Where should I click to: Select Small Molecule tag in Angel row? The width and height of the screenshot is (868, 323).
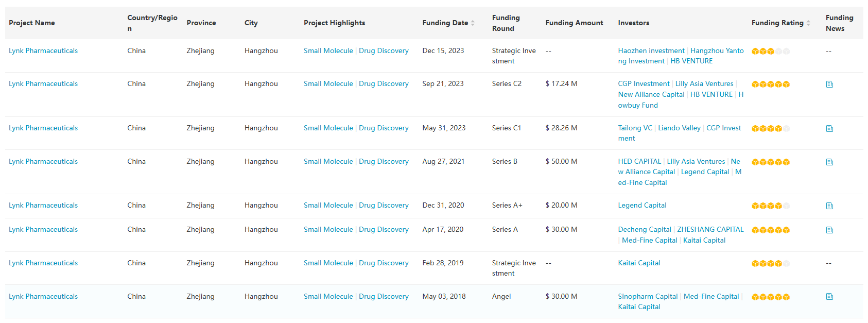(328, 297)
